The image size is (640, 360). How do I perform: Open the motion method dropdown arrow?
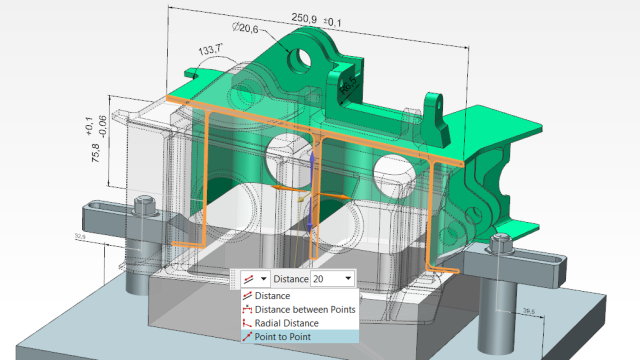coord(264,279)
